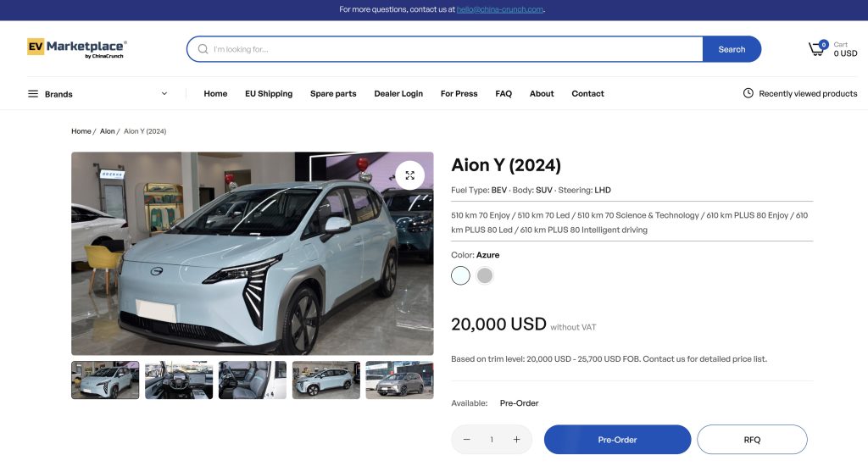The image size is (868, 466).
Task: Select first thumbnail of blue car front
Action: [105, 380]
